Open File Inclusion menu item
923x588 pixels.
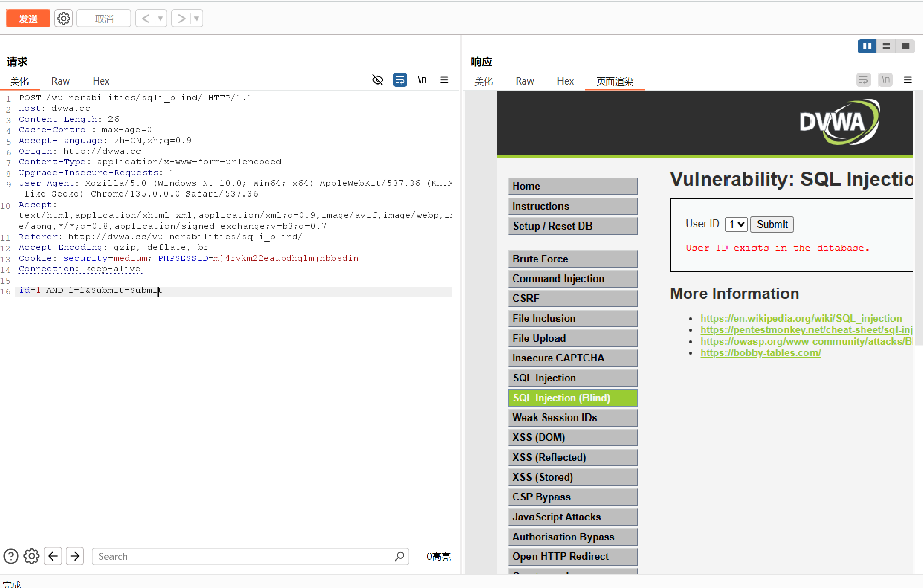point(573,318)
